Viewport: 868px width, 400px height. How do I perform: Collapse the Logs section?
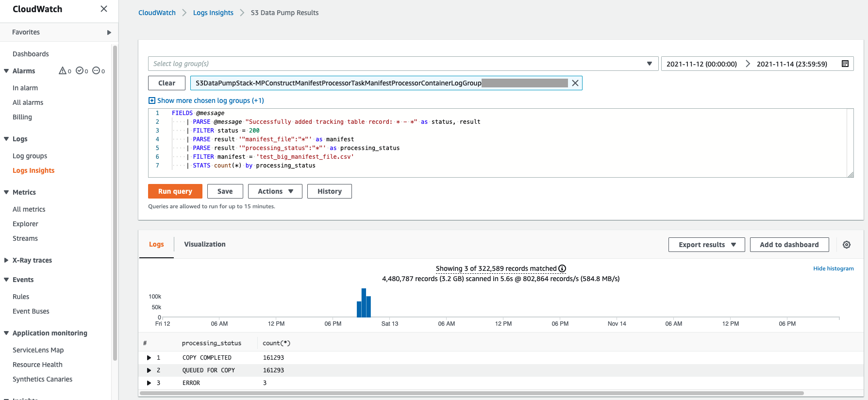tap(6, 139)
